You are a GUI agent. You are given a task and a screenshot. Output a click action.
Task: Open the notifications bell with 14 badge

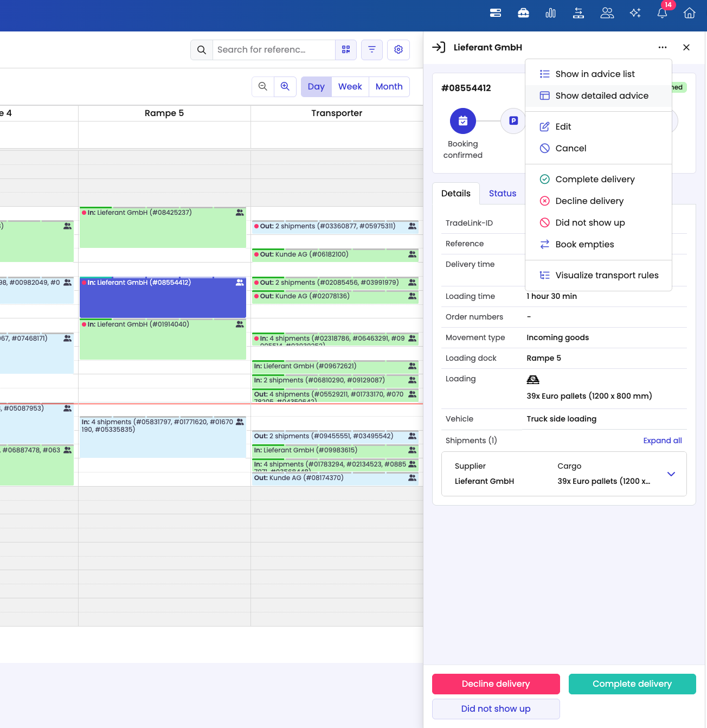click(x=662, y=13)
